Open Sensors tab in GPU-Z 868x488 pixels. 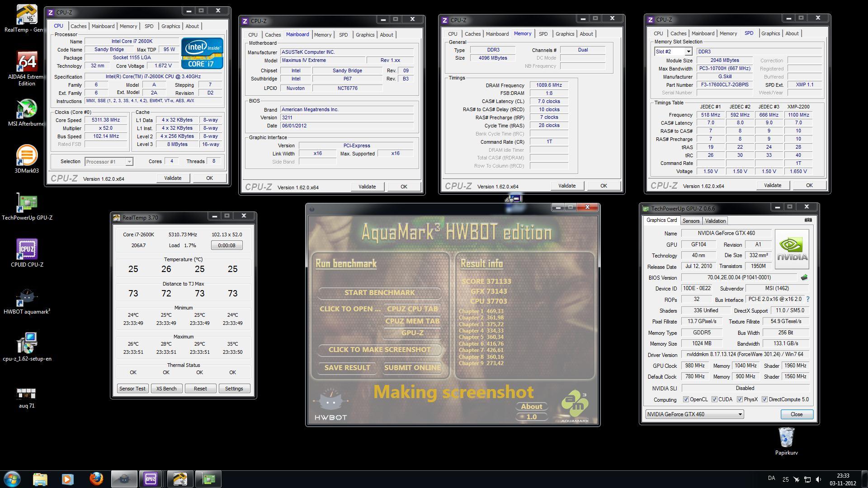691,221
